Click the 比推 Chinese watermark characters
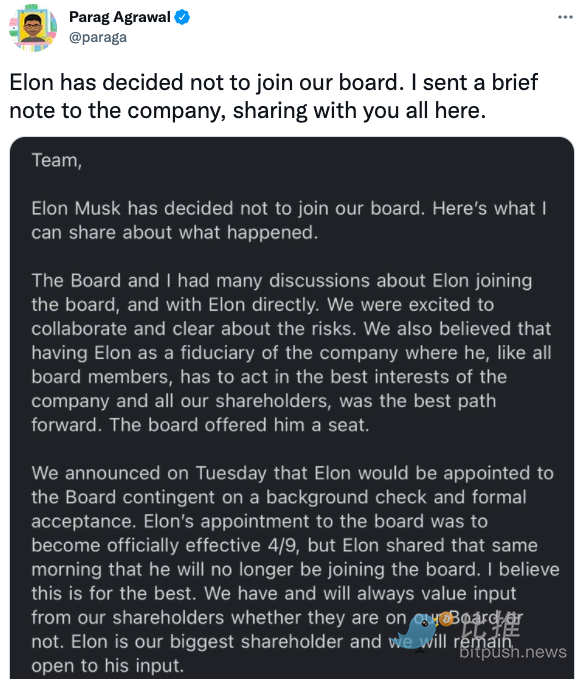This screenshot has width=587, height=679. click(x=493, y=625)
